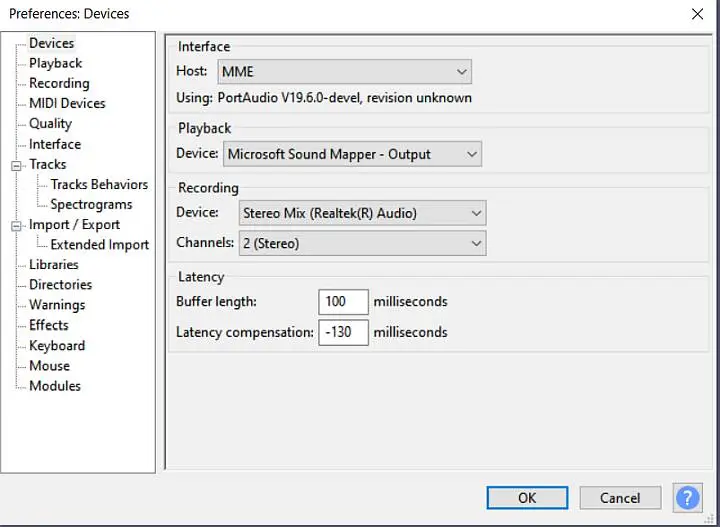Select Recording in the preferences tree
Screen dimensions: 720x527
coord(59,83)
